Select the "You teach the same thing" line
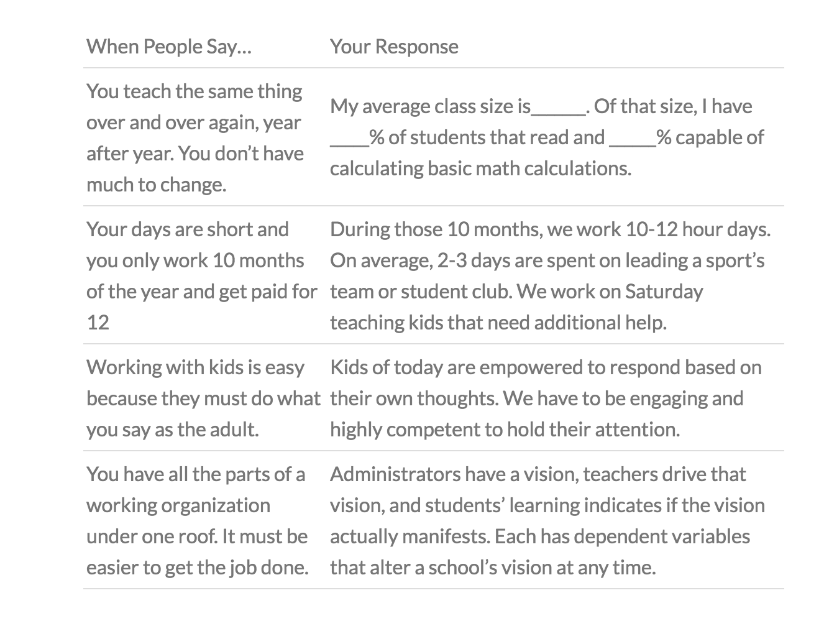 (194, 91)
